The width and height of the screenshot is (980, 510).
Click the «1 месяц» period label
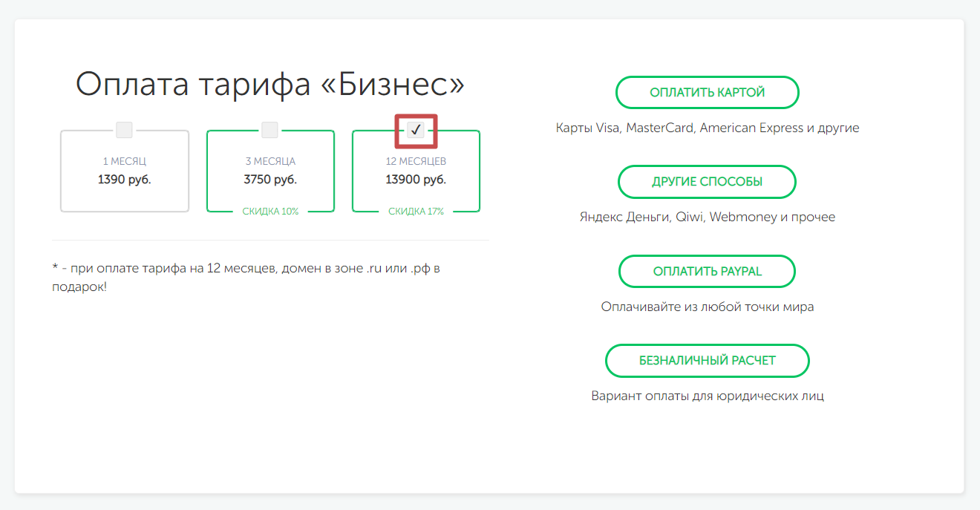point(124,161)
